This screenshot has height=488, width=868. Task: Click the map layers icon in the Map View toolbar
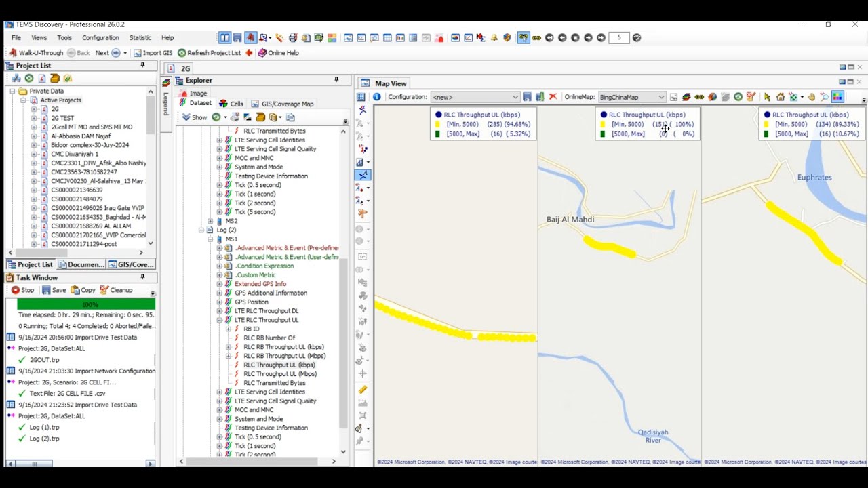(x=686, y=97)
